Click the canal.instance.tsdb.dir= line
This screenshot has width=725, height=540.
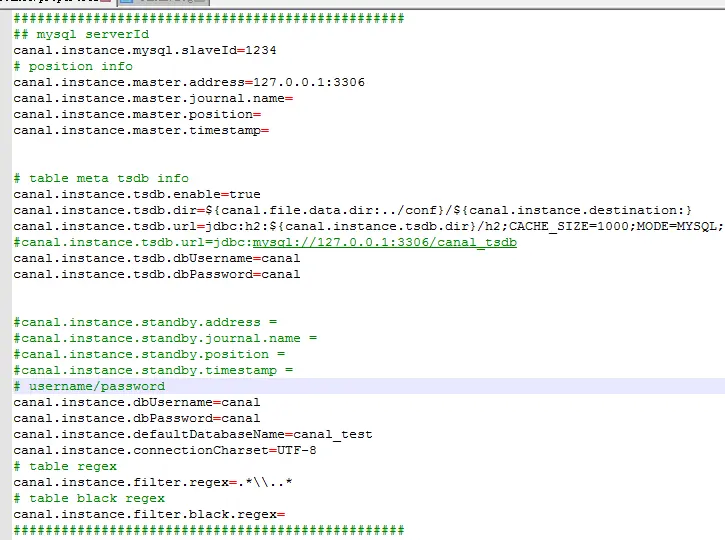tap(352, 210)
